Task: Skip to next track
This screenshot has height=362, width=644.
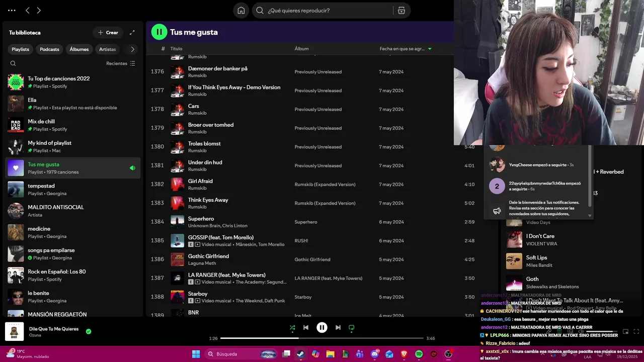Action: pyautogui.click(x=338, y=327)
